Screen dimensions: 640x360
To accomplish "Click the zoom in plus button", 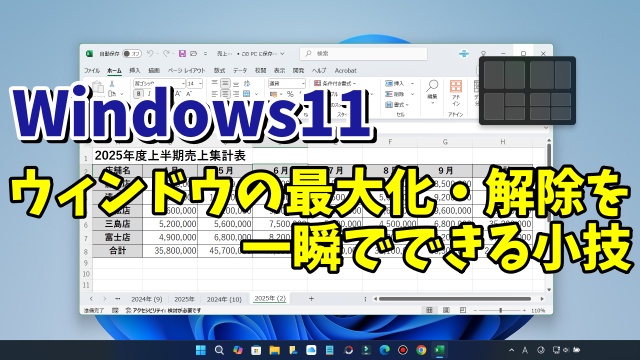I will click(x=524, y=311).
